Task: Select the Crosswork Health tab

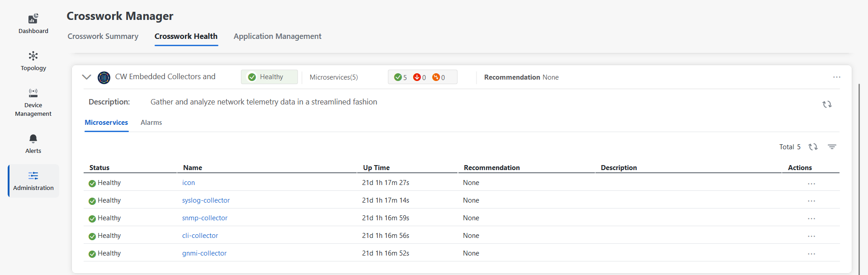Action: (186, 36)
